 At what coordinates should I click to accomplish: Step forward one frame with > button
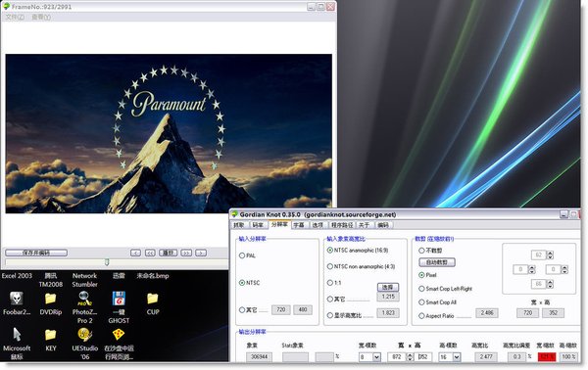(201, 253)
